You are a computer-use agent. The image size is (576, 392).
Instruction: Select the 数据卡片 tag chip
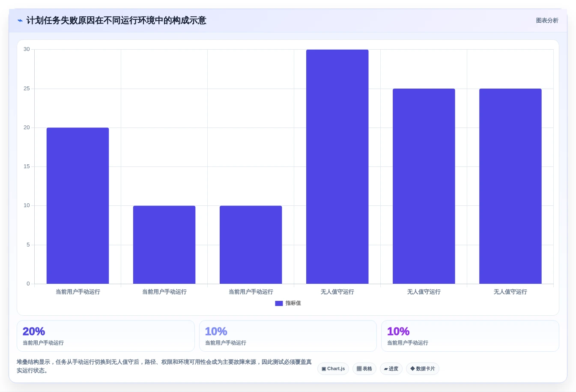point(423,369)
